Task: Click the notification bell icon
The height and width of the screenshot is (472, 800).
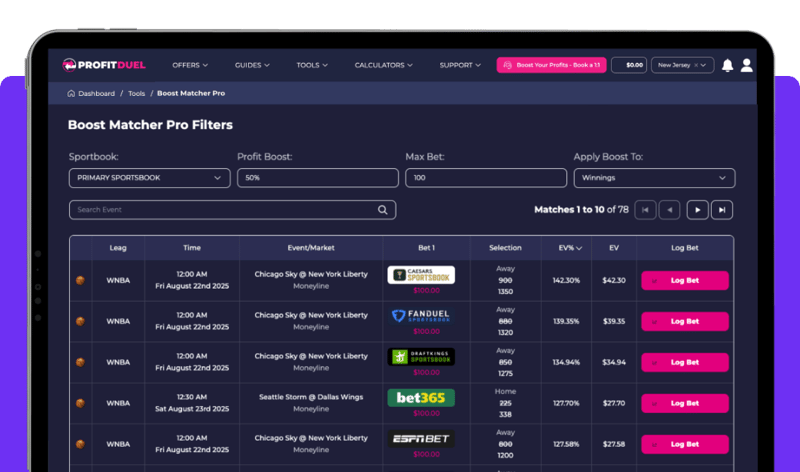Action: 728,65
